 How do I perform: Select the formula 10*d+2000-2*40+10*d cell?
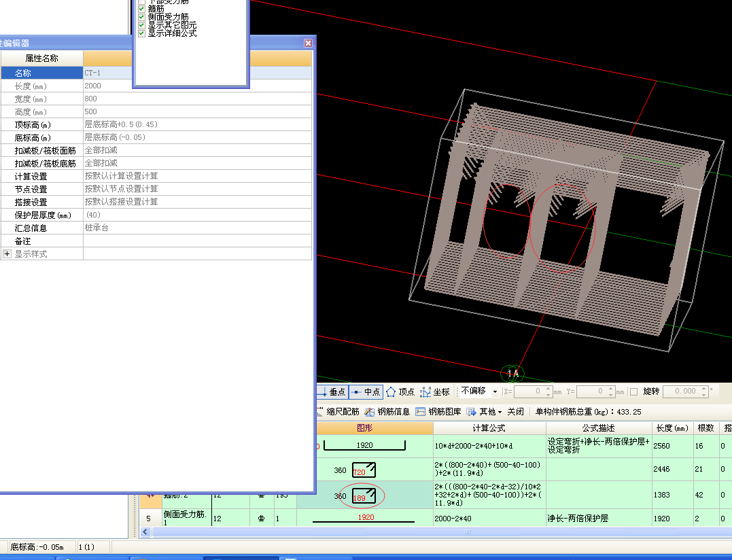489,446
